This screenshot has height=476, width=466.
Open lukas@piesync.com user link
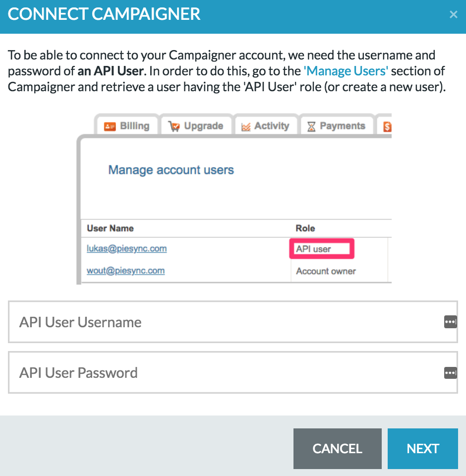(126, 248)
